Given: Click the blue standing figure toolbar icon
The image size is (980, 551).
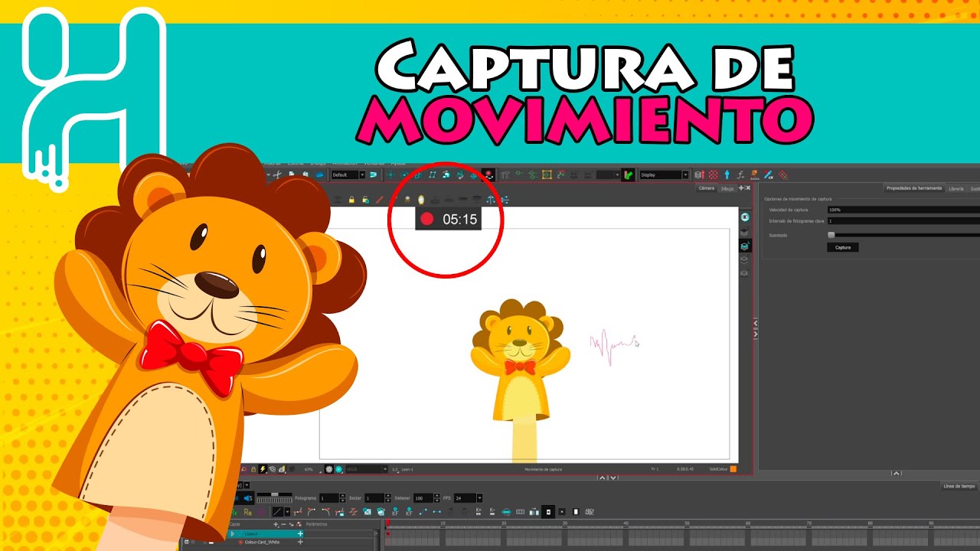Looking at the screenshot, I should click(727, 174).
